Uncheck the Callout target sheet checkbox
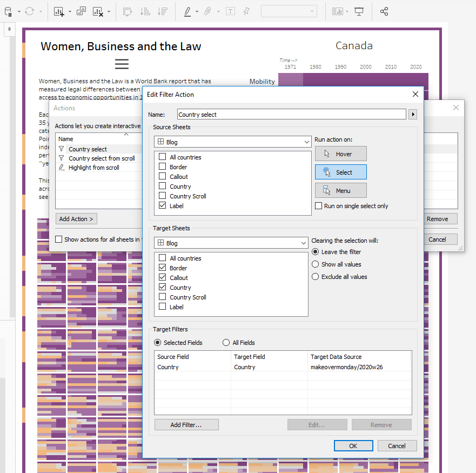The width and height of the screenshot is (476, 473). [x=163, y=278]
